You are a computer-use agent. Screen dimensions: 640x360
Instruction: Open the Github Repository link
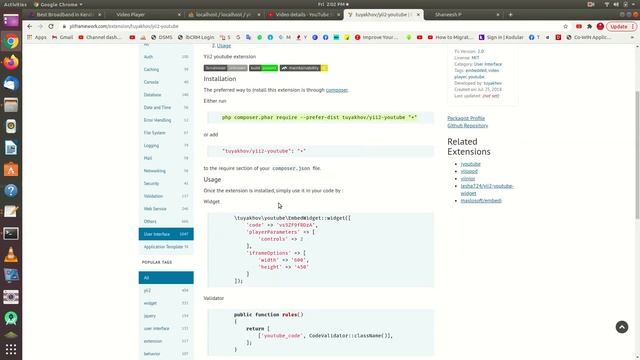468,125
